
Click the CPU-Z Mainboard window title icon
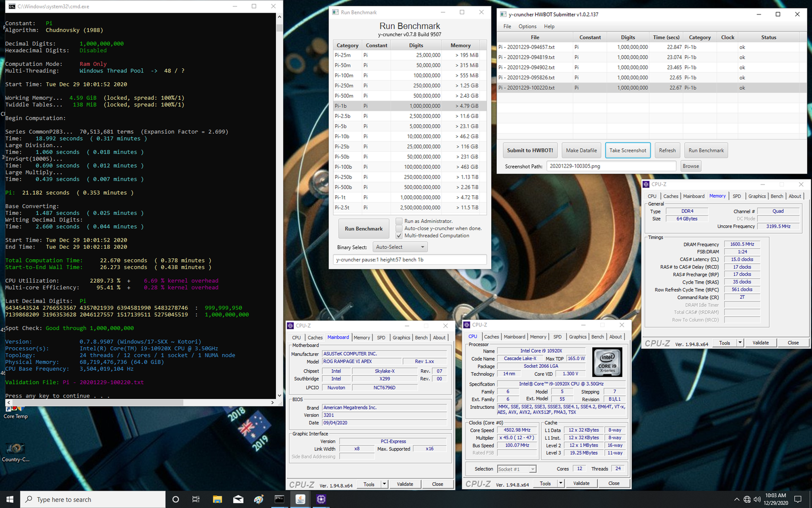tap(290, 325)
